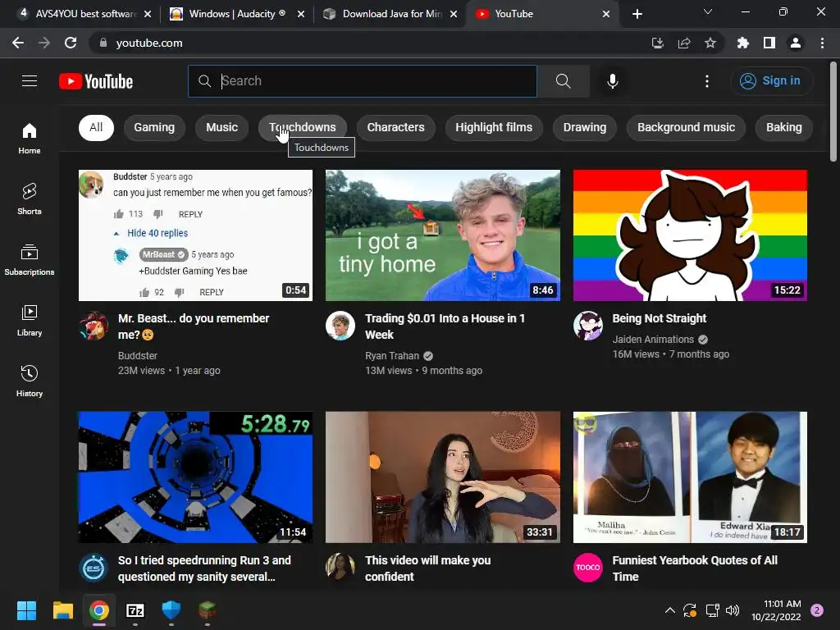Image resolution: width=840 pixels, height=630 pixels.
Task: Open File Explorer from taskbar
Action: coord(62,610)
